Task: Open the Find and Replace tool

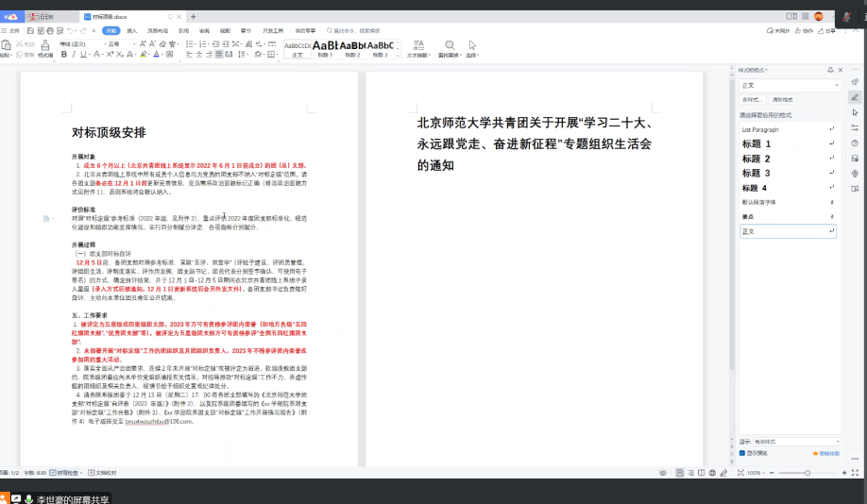Action: pyautogui.click(x=449, y=48)
